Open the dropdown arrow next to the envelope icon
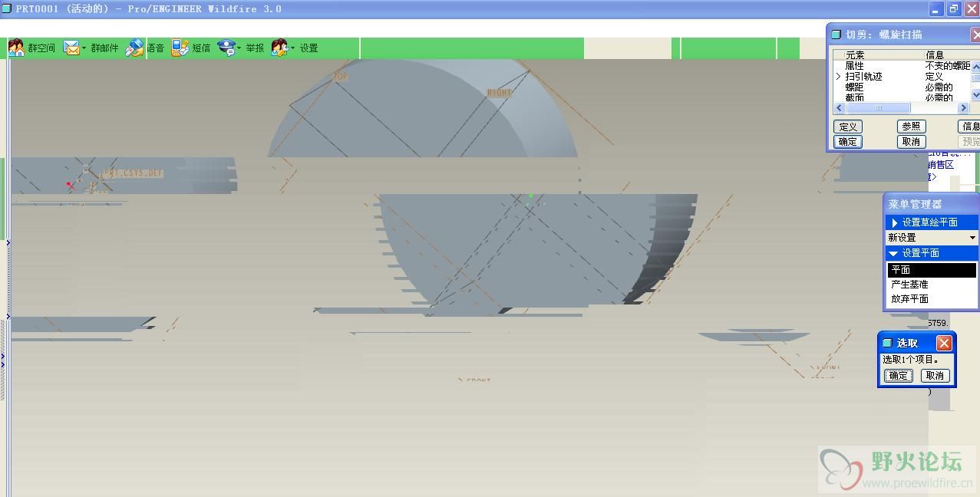The width and height of the screenshot is (980, 497). tap(84, 48)
